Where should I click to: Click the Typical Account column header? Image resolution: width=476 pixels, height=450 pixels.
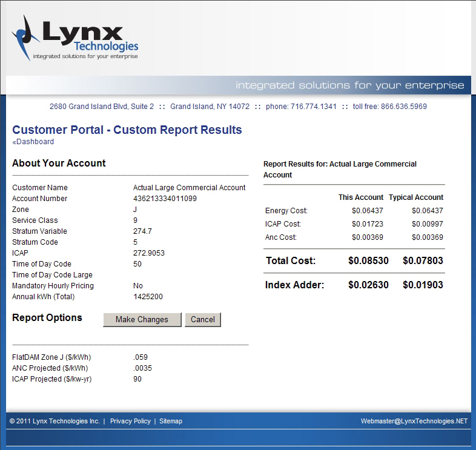click(x=416, y=197)
